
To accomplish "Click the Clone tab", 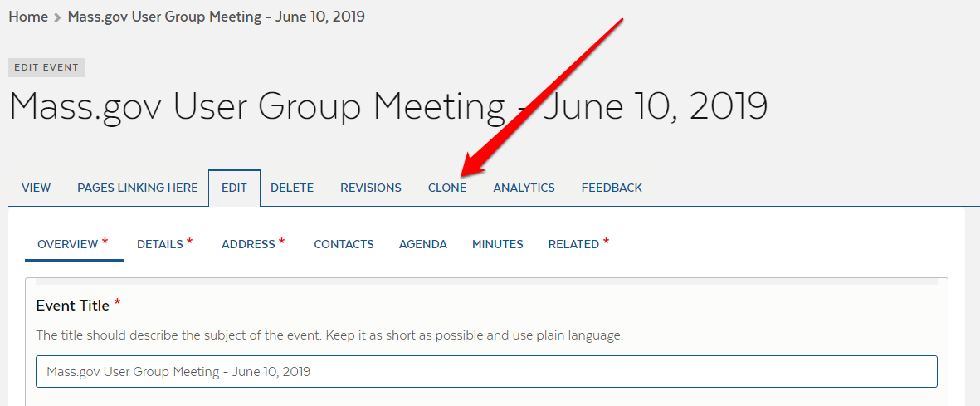I will pos(447,188).
